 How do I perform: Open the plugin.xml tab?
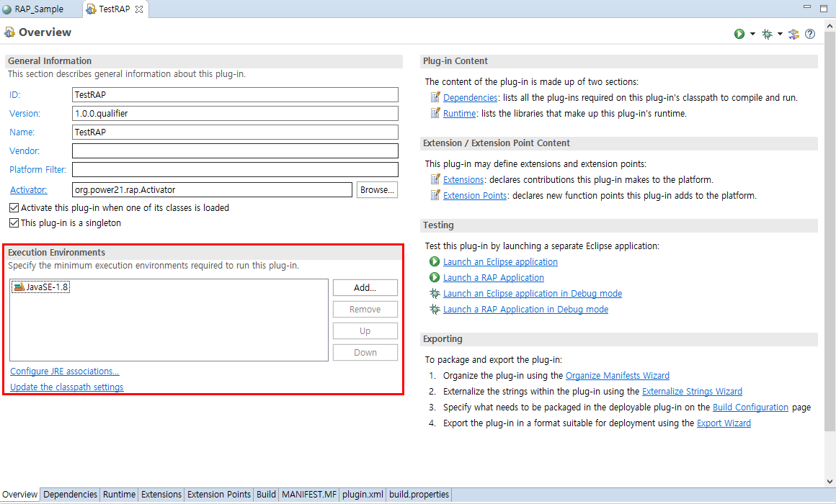click(363, 495)
